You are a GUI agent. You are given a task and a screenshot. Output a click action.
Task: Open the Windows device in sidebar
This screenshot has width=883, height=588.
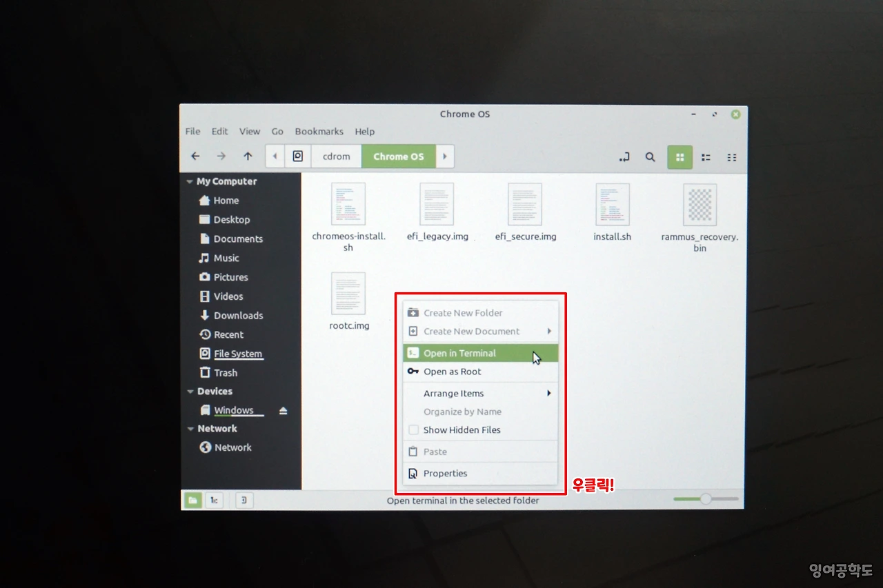click(233, 411)
